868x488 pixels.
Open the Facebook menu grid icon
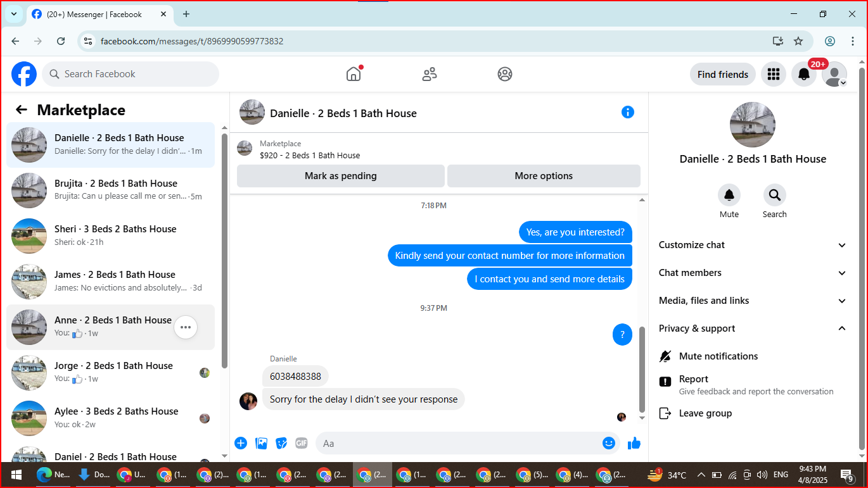[773, 74]
